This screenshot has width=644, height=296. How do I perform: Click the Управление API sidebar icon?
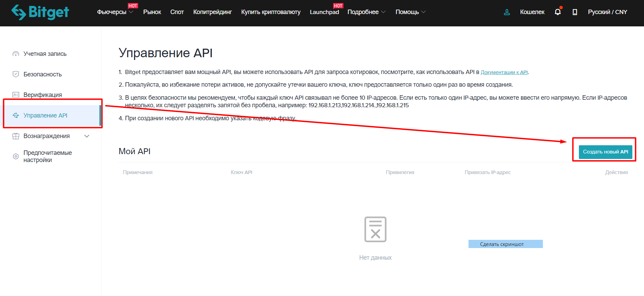click(16, 115)
